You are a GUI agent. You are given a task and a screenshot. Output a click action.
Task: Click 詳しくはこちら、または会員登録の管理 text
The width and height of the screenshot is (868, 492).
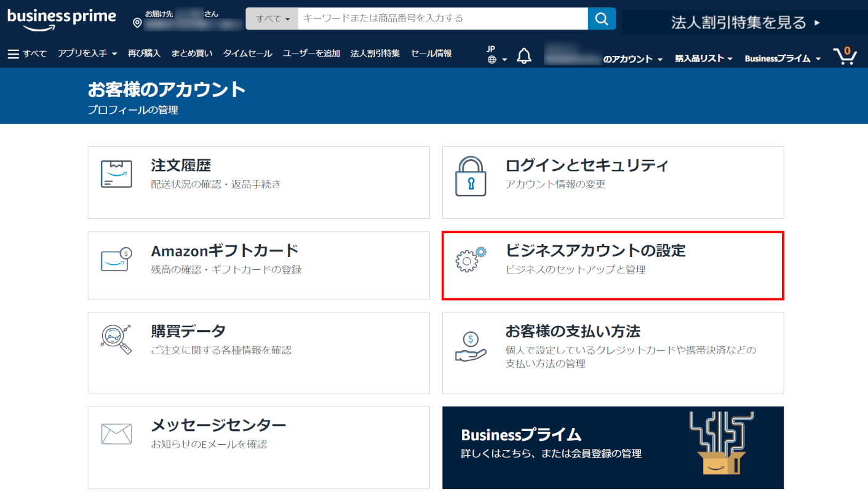tap(551, 454)
